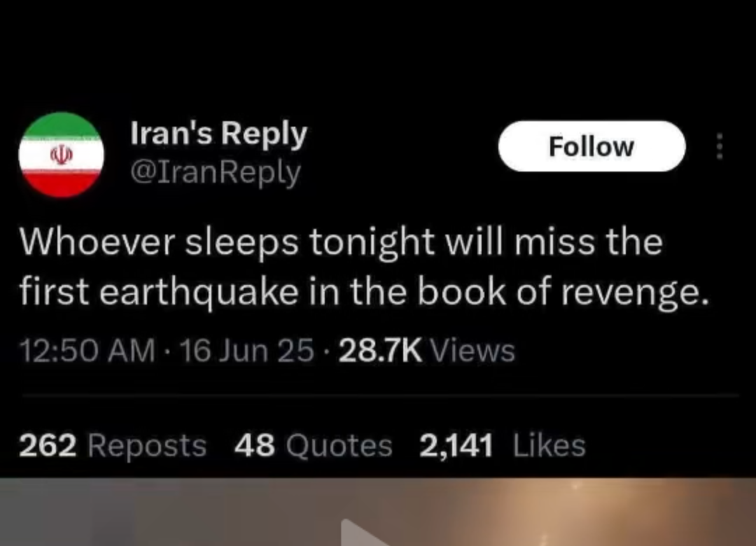This screenshot has height=546, width=756.
Task: Click the tweet line starting with Whoever sleeps
Action: 341,242
